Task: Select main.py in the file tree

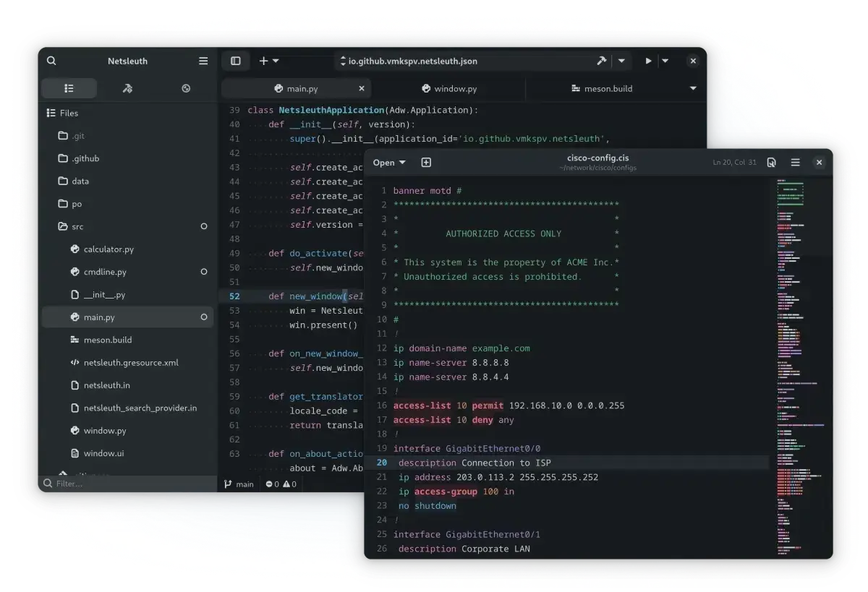Action: point(127,317)
